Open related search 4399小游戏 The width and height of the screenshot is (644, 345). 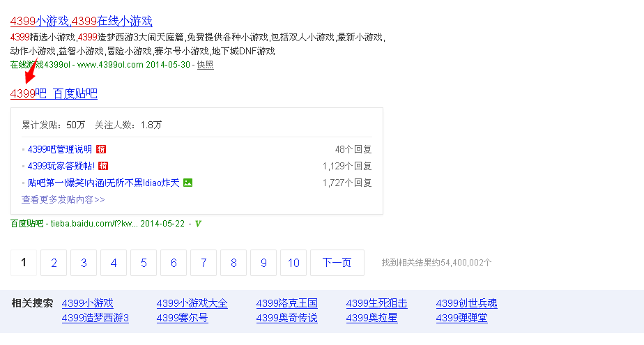click(88, 303)
